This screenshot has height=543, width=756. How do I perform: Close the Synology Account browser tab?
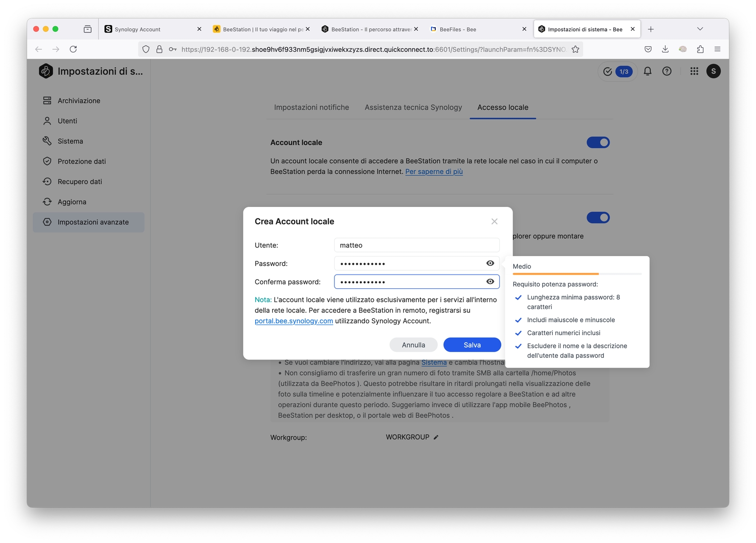[199, 29]
